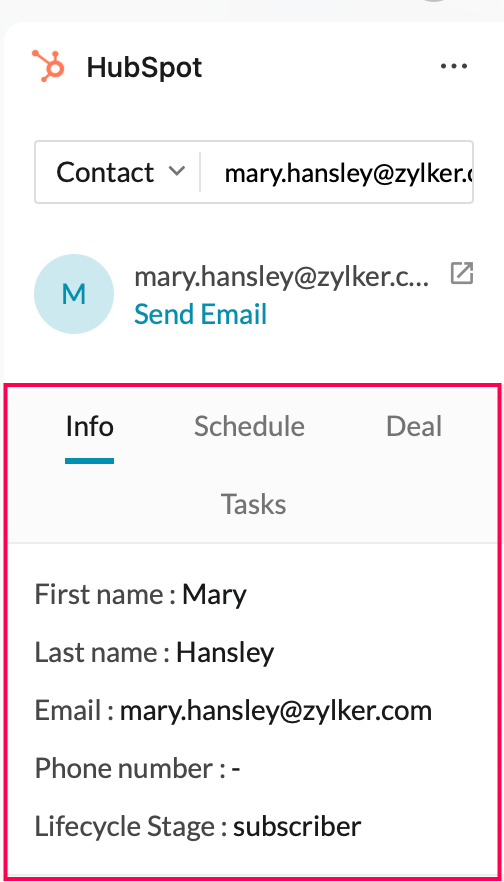The width and height of the screenshot is (504, 882).
Task: Open contact in new window icon
Action: coord(462,273)
